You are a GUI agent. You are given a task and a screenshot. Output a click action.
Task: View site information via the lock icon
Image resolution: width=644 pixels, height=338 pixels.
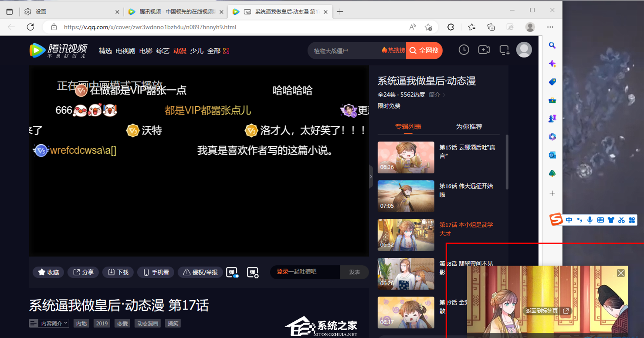point(54,27)
